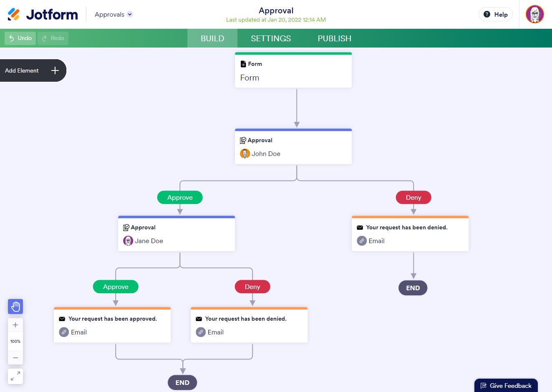This screenshot has width=552, height=392.
Task: Open the Help button
Action: (495, 15)
